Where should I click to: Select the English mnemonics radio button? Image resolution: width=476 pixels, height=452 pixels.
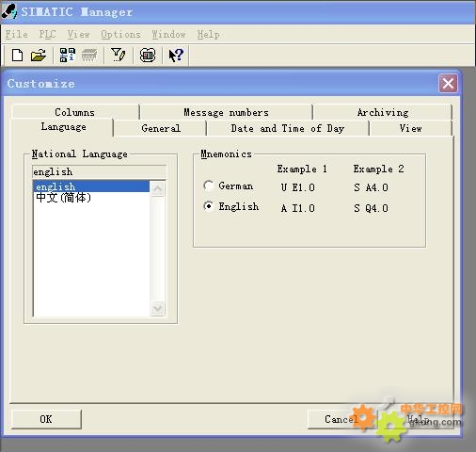pyautogui.click(x=208, y=206)
